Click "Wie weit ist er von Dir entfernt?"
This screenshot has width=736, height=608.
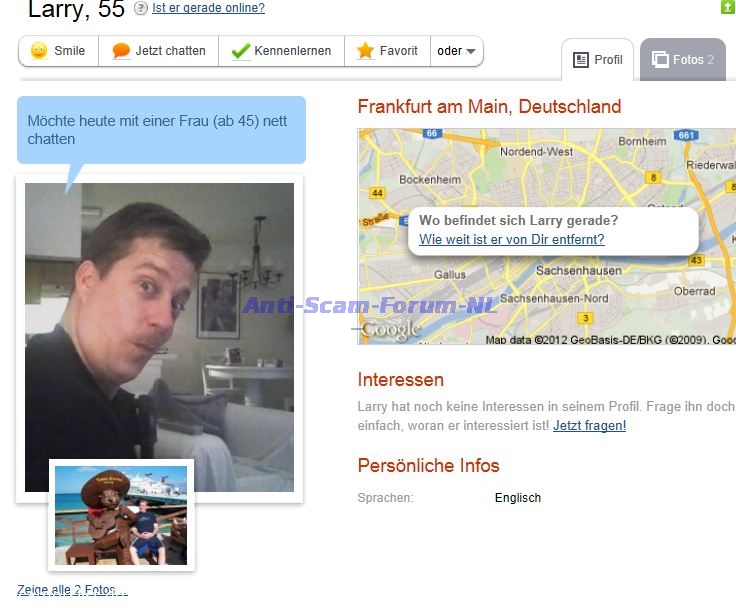click(511, 240)
